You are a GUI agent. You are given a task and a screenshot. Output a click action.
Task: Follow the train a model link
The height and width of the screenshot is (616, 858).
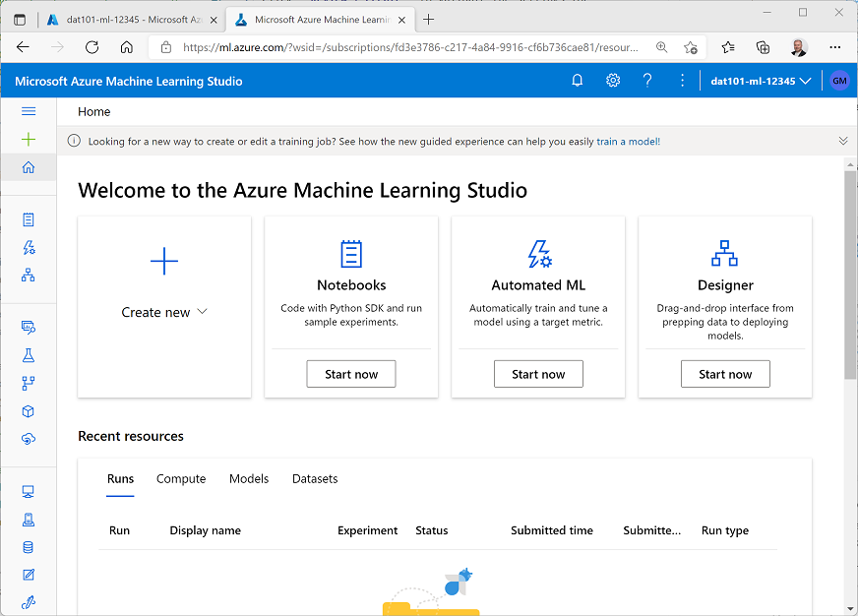tap(627, 141)
